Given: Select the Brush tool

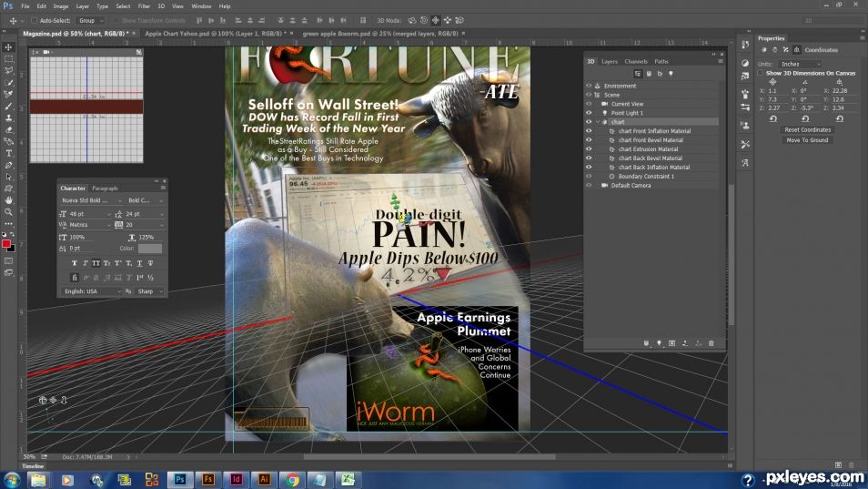Looking at the screenshot, I should (x=8, y=106).
